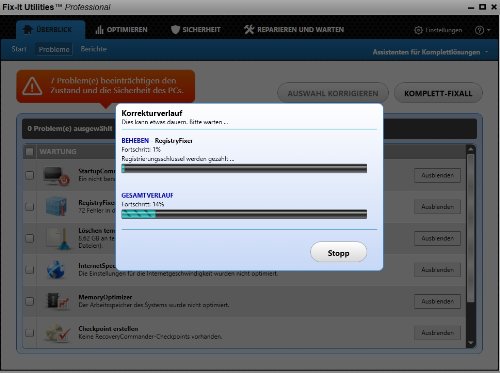
Task: Check the InternetSpeed row checkbox
Action: pos(30,269)
